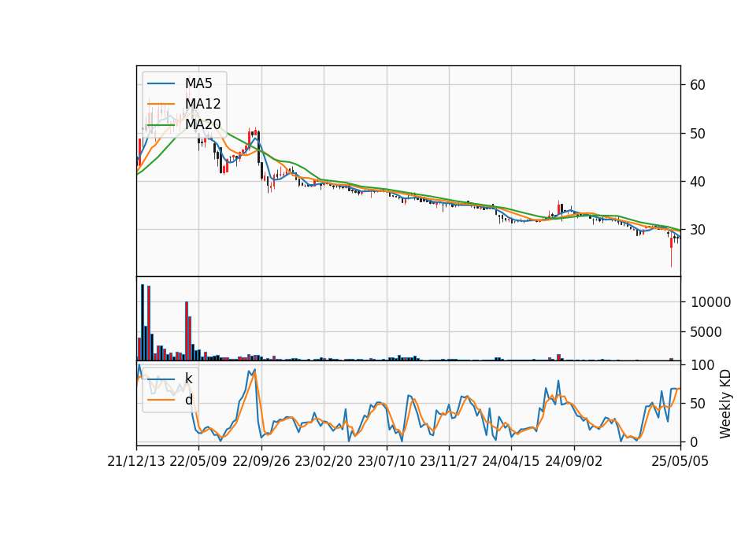Click the tallest black volume bar
The height and width of the screenshot is (543, 756).
click(x=143, y=323)
